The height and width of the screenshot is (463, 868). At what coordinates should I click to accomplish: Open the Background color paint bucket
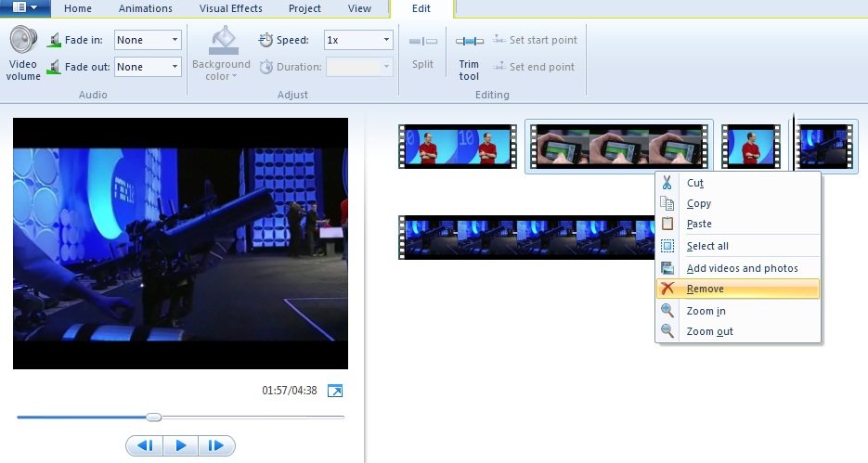click(x=223, y=41)
